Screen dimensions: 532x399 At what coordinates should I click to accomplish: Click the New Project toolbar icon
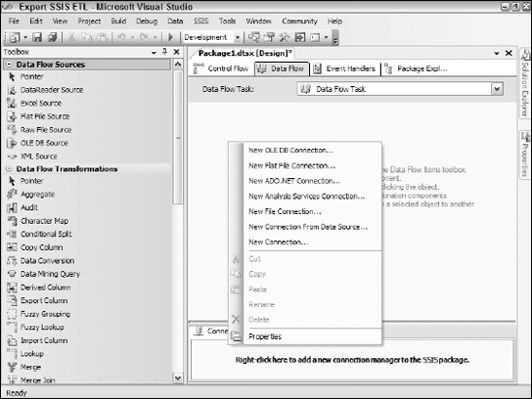pyautogui.click(x=15, y=37)
